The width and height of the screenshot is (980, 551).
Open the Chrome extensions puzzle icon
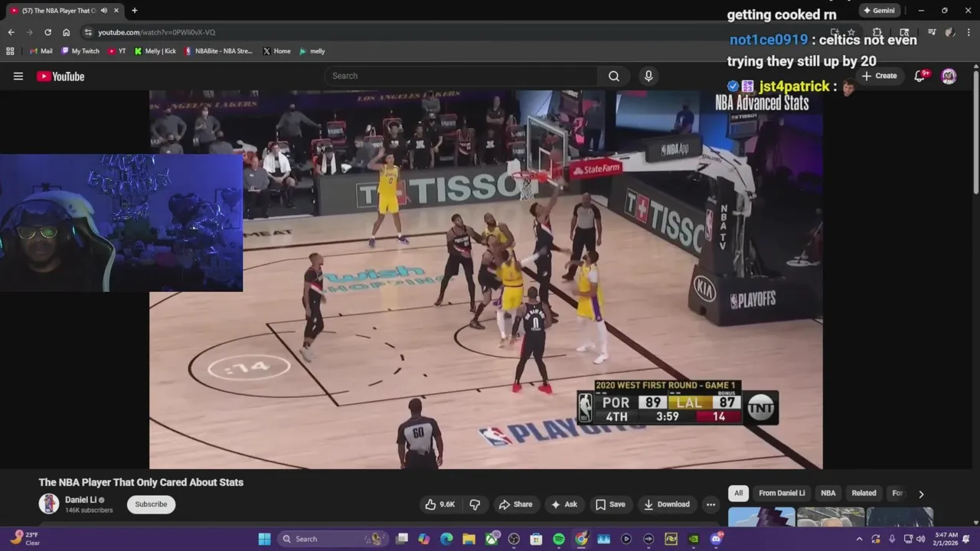[x=877, y=32]
